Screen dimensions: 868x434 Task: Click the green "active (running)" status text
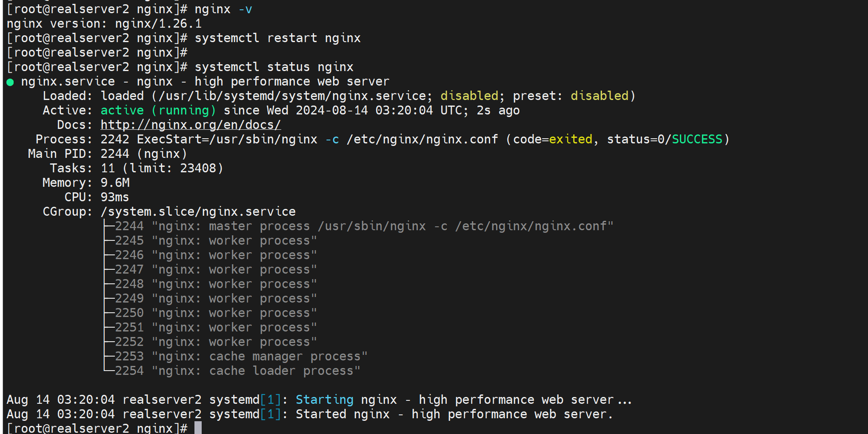158,110
